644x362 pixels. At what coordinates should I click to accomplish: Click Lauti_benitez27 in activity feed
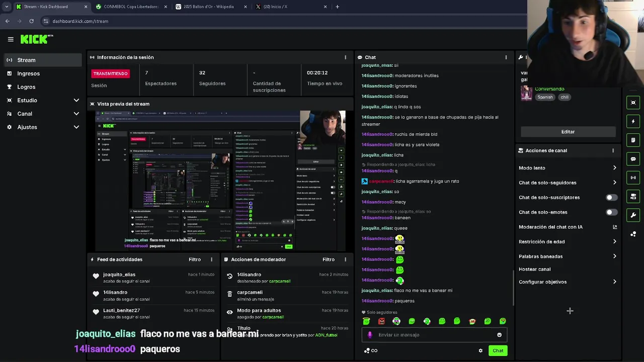click(x=121, y=310)
